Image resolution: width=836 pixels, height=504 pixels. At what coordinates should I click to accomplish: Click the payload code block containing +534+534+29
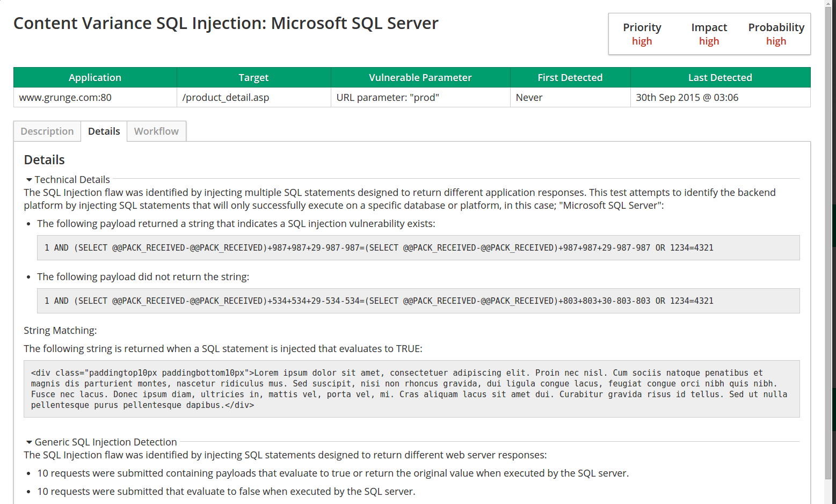pyautogui.click(x=418, y=301)
